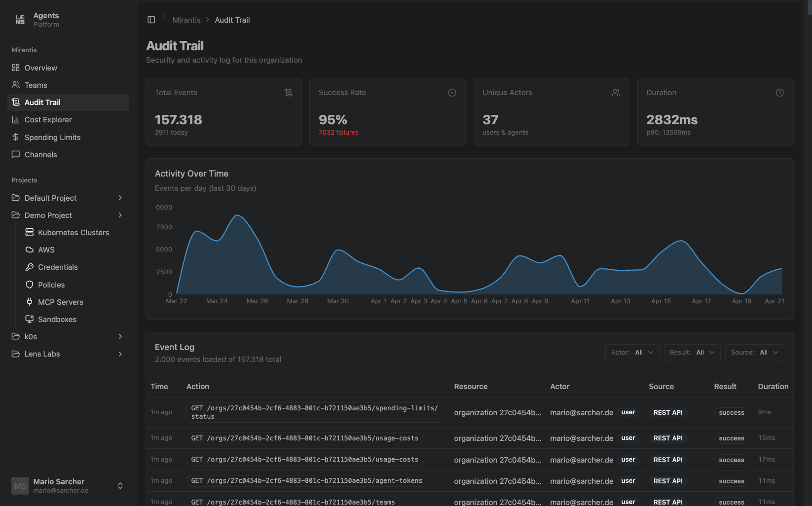The width and height of the screenshot is (812, 506).
Task: Click the MCP Servers plug icon
Action: point(30,302)
